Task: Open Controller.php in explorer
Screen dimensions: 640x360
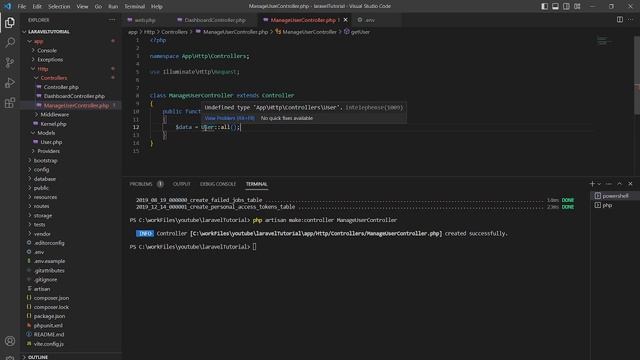Action: point(61,87)
